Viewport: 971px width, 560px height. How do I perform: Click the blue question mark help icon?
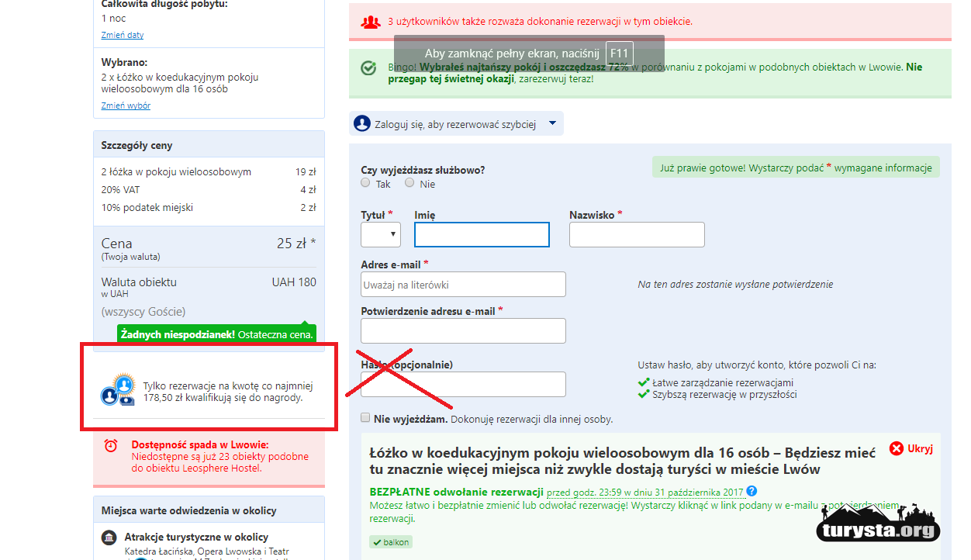coord(752,492)
